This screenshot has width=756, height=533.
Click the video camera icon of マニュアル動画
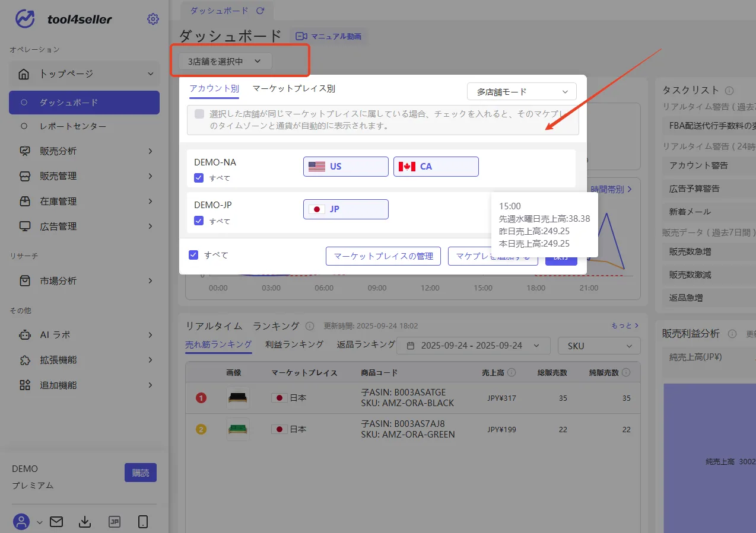[301, 36]
